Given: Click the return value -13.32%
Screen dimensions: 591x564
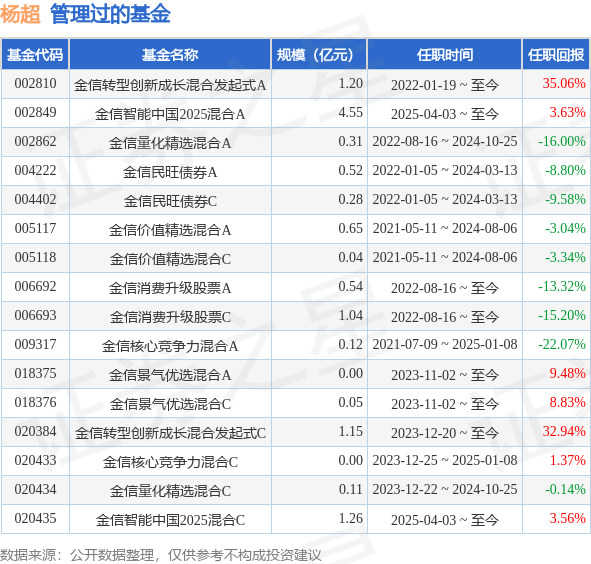Looking at the screenshot, I should point(562,287).
